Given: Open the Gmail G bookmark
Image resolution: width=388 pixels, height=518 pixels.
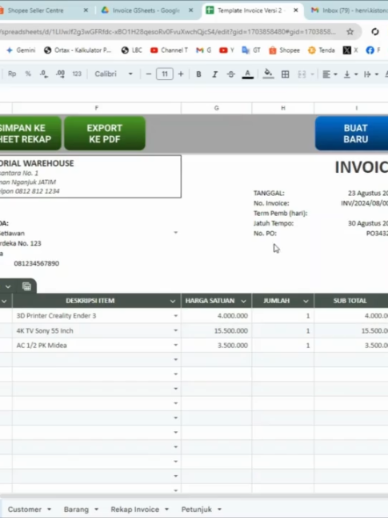Looking at the screenshot, I should (204, 50).
